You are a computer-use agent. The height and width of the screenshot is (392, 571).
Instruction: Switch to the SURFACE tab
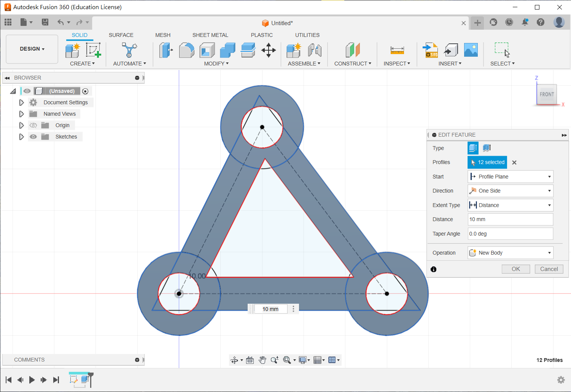click(x=121, y=35)
